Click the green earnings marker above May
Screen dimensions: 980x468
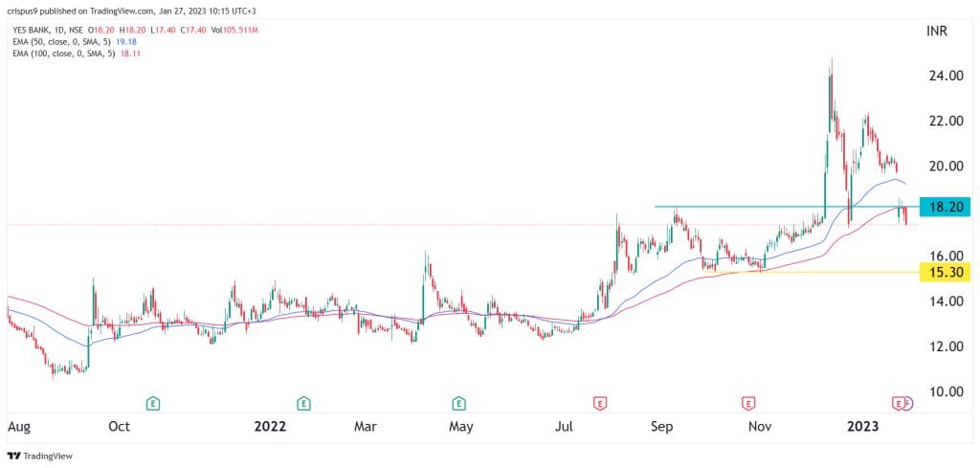459,404
